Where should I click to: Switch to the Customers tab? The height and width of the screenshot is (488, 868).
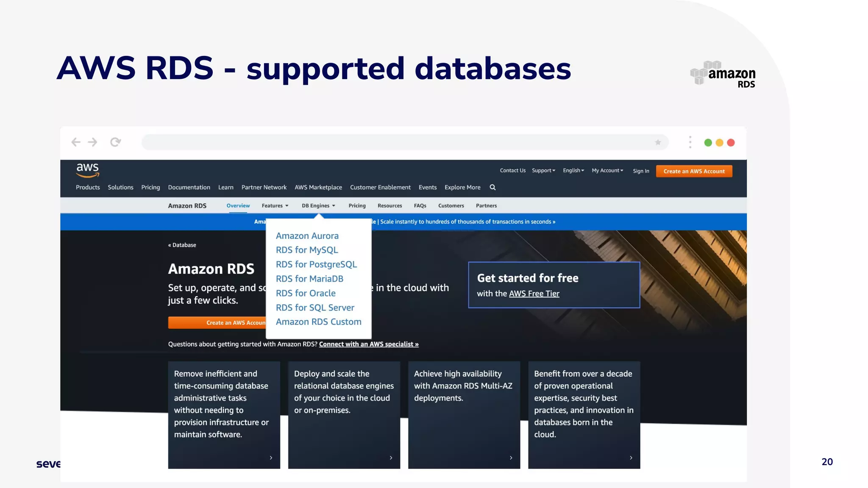click(451, 206)
